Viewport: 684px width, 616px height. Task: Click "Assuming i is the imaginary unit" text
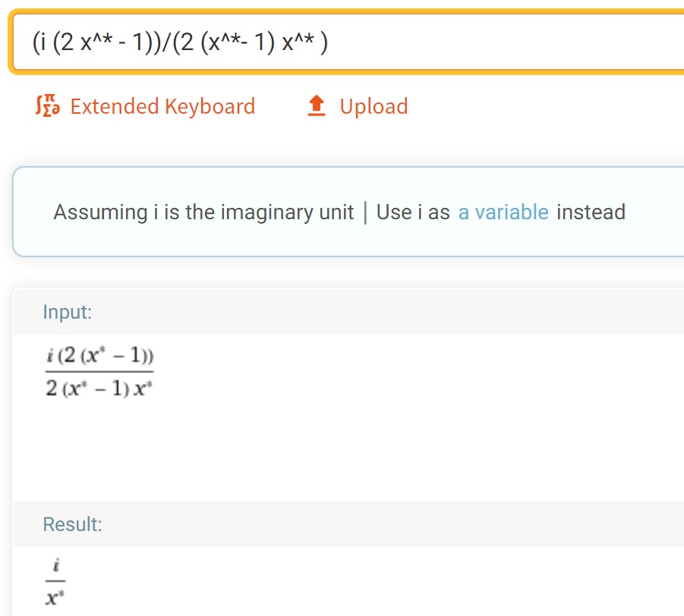(x=203, y=212)
